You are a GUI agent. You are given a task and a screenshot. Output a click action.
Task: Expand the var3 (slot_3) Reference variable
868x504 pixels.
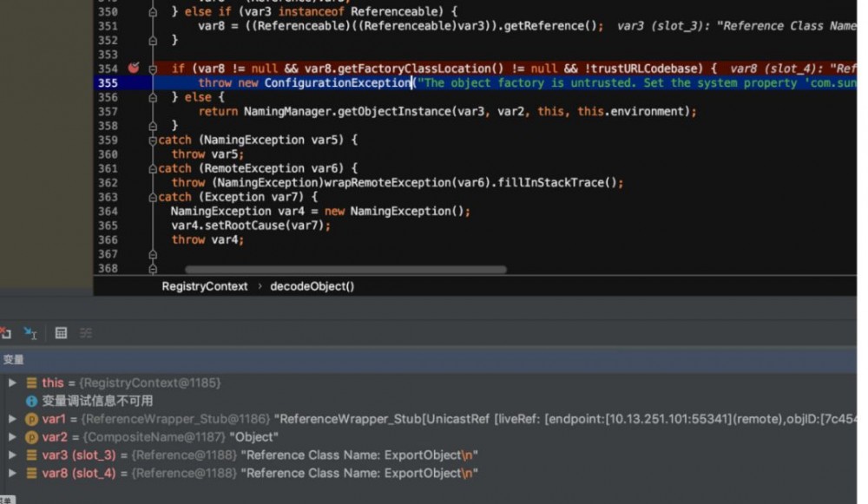tap(12, 455)
